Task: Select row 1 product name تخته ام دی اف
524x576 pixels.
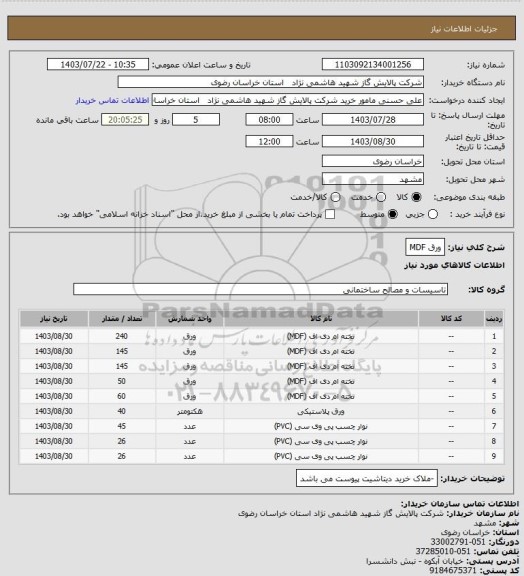Action: [321, 336]
